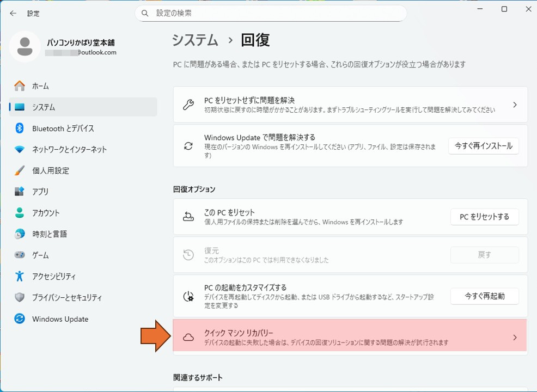This screenshot has height=392, width=537.
Task: Open the Apps icon in sidebar
Action: (20, 192)
